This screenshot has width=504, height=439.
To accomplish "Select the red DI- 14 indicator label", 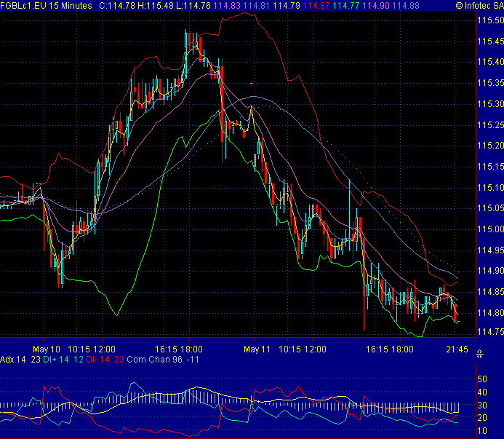I will 98,360.
